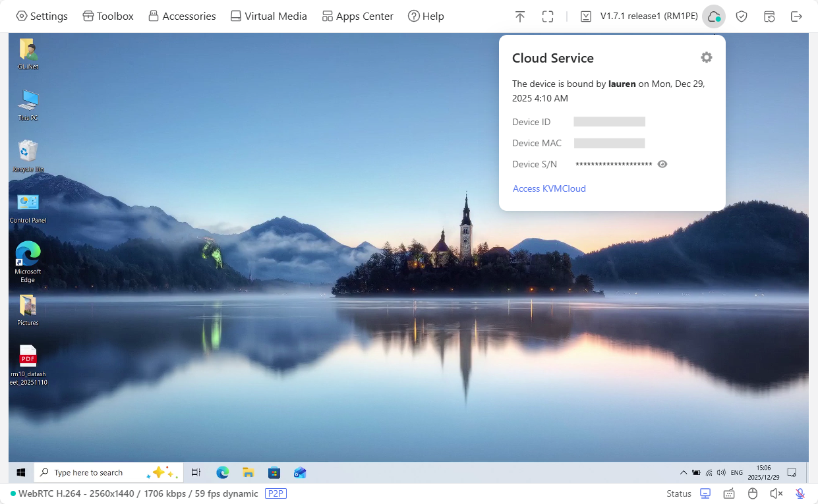Reveal the hidden Device S/N
Viewport: 818px width, 504px height.
(662, 164)
